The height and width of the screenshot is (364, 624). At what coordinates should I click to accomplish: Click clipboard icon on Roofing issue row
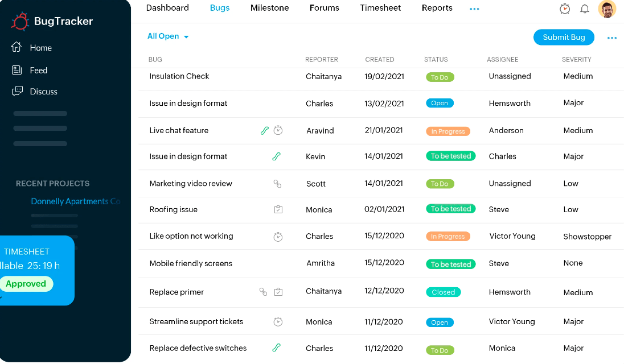[278, 210]
